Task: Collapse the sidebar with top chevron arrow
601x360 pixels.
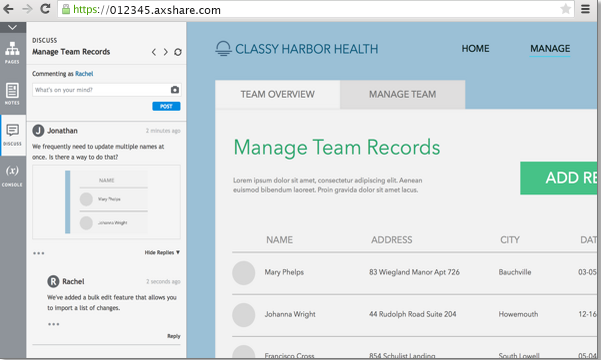Action: coord(12,27)
